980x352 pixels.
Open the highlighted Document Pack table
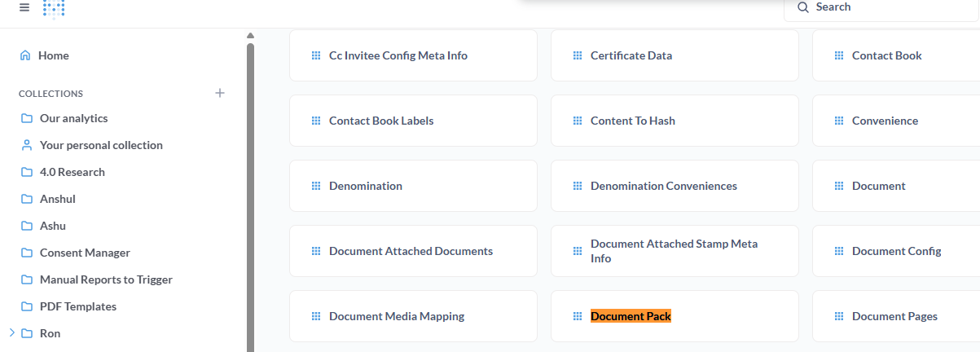631,316
